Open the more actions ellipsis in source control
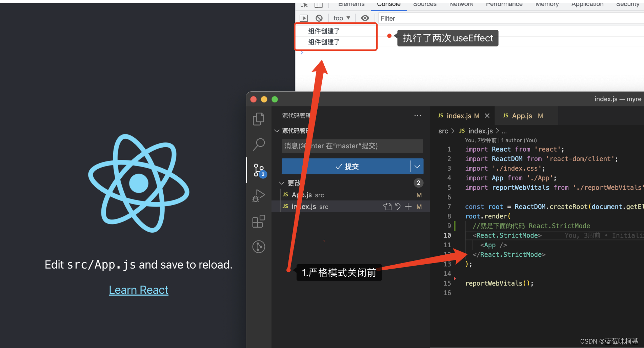The image size is (644, 348). tap(418, 116)
